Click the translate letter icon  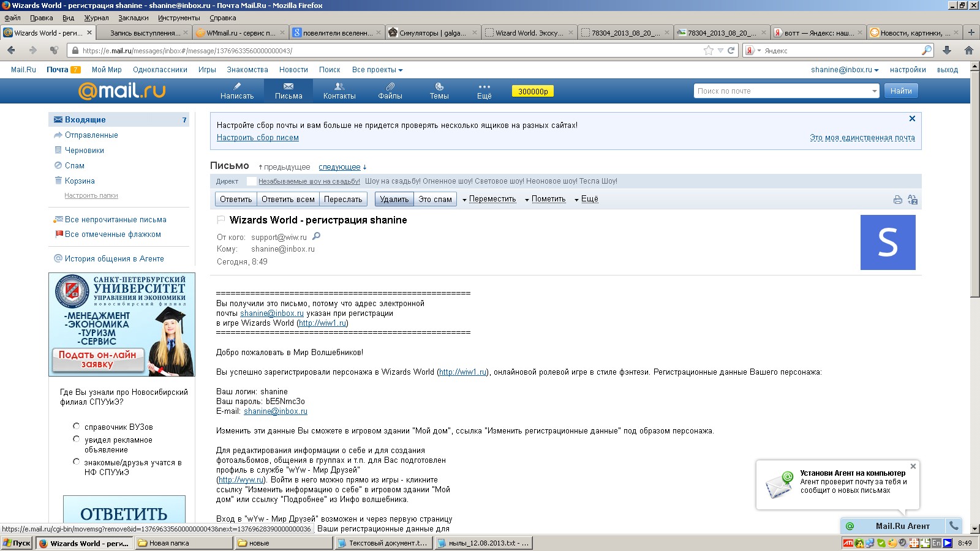913,200
